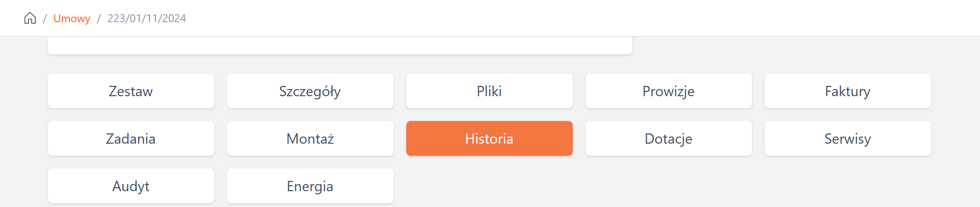The height and width of the screenshot is (207, 980).
Task: Show the Prowizje section
Action: tap(668, 91)
